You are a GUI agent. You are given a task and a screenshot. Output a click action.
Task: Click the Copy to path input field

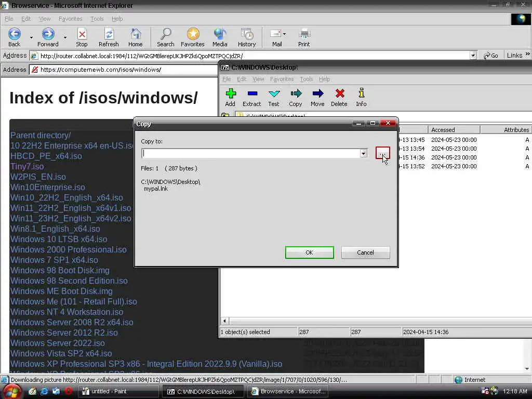pos(251,153)
